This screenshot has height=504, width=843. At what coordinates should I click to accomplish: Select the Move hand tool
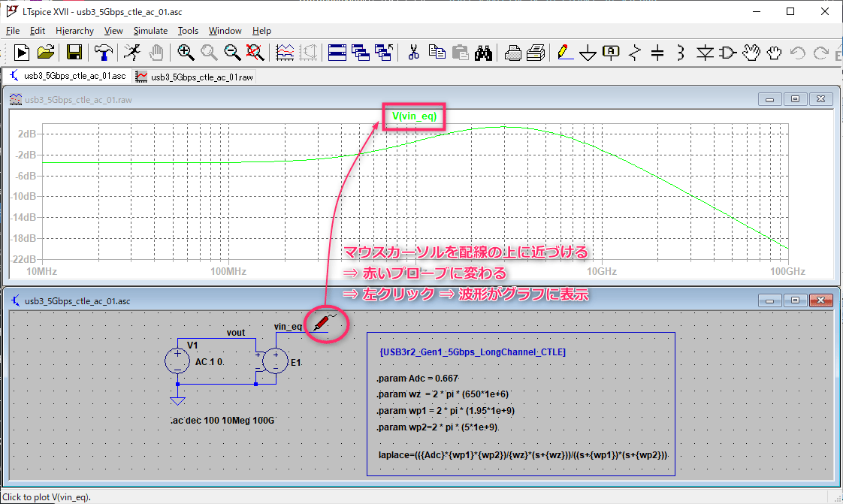click(752, 53)
